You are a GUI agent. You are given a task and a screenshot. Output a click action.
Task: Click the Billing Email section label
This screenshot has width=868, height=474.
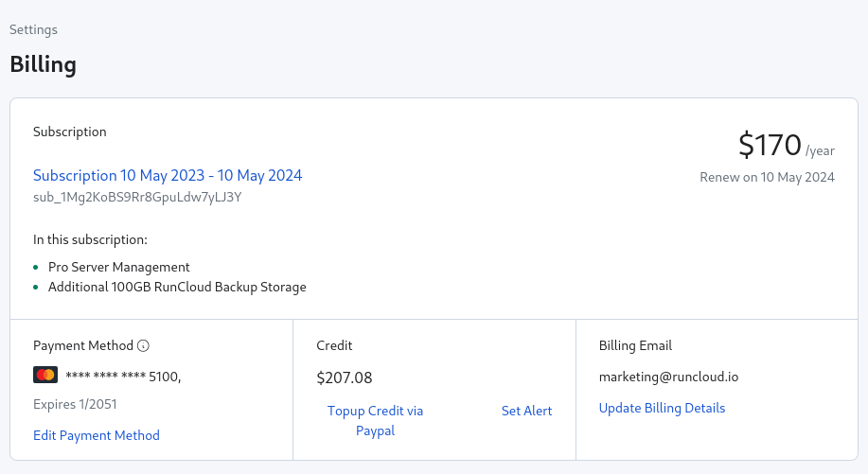(635, 345)
